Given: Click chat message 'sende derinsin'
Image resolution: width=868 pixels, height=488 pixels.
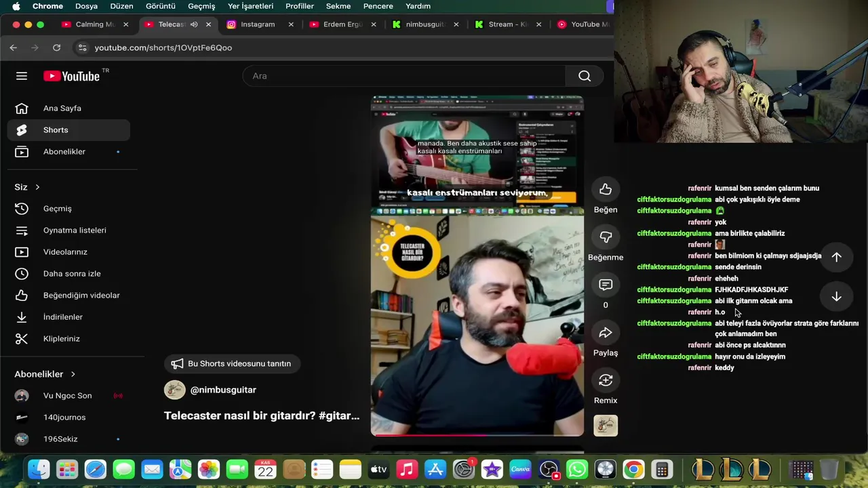Looking at the screenshot, I should click(738, 267).
